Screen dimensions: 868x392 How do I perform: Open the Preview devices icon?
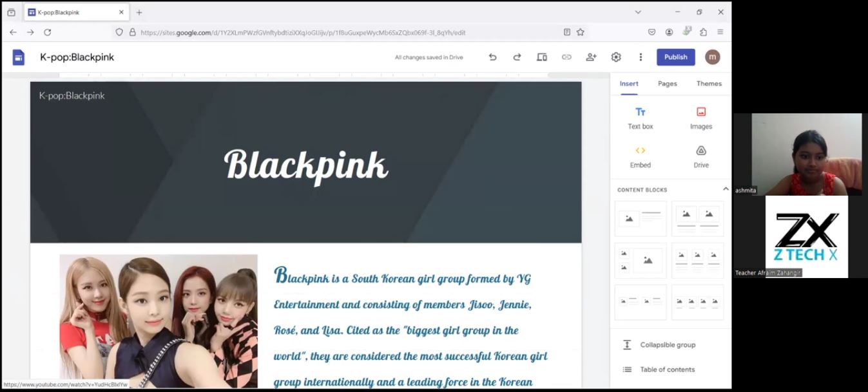[542, 57]
